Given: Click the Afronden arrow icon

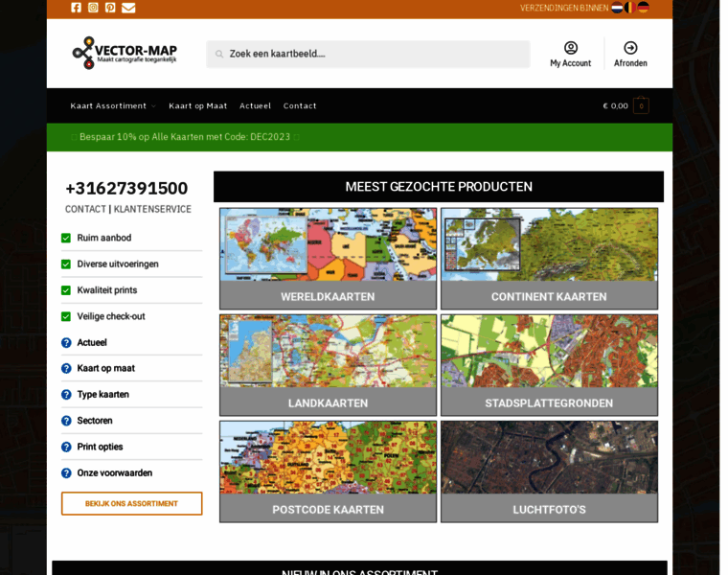Looking at the screenshot, I should point(630,47).
